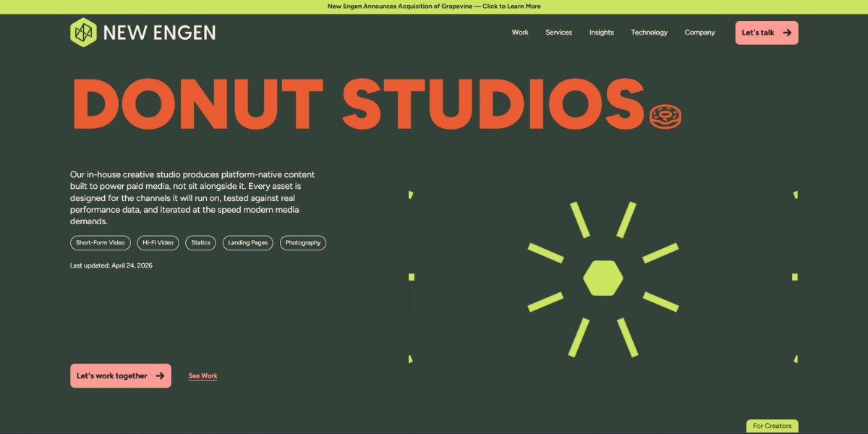Viewport: 868px width, 434px height.
Task: Select the Short-Form Video tag
Action: click(101, 243)
